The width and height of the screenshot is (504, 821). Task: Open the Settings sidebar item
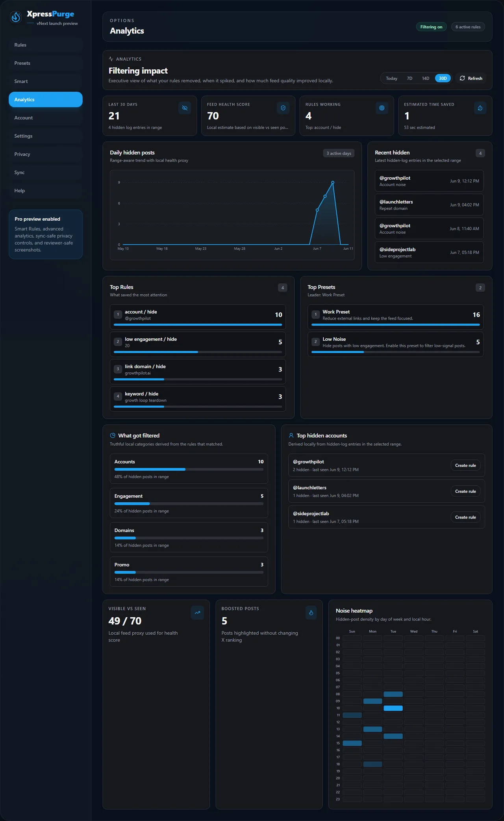tap(46, 136)
